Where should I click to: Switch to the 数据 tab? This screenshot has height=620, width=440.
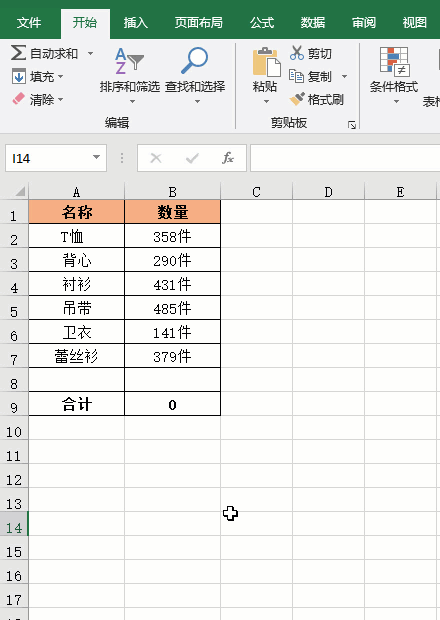[x=313, y=23]
